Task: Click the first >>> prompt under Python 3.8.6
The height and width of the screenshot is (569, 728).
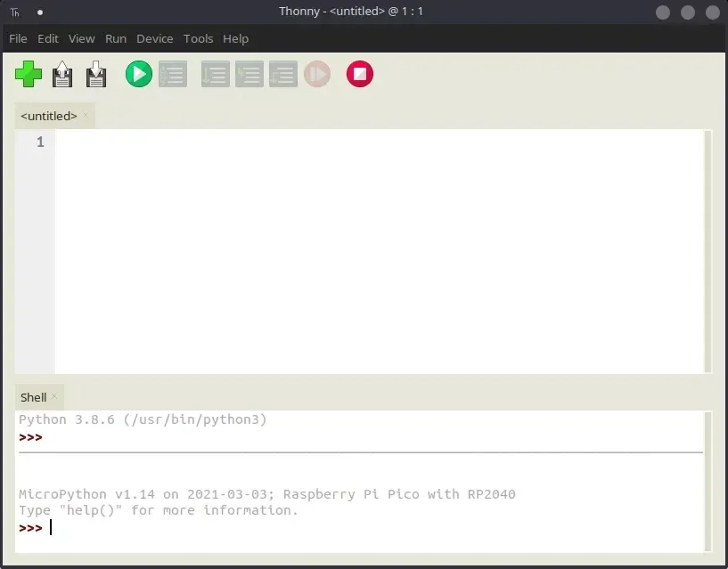Action: pyautogui.click(x=30, y=437)
